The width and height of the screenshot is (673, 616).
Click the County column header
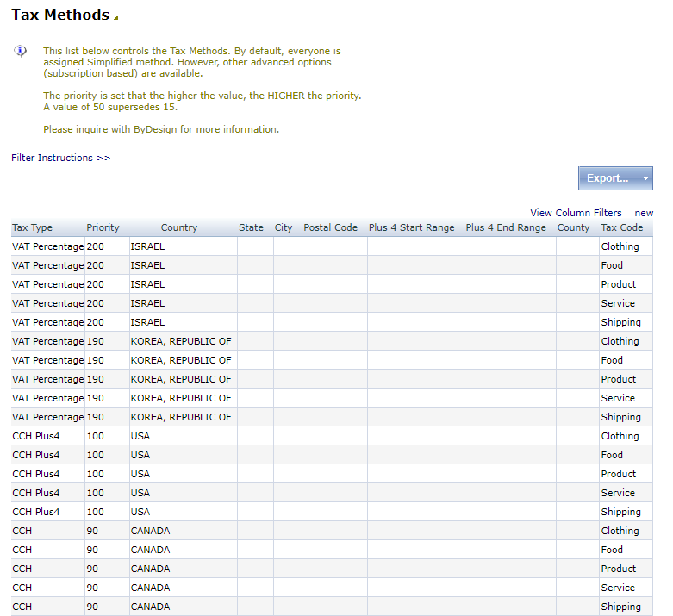coord(573,227)
